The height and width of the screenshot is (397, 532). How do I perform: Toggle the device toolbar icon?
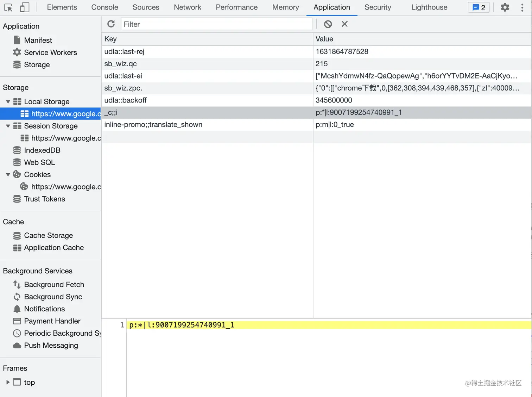coord(24,7)
